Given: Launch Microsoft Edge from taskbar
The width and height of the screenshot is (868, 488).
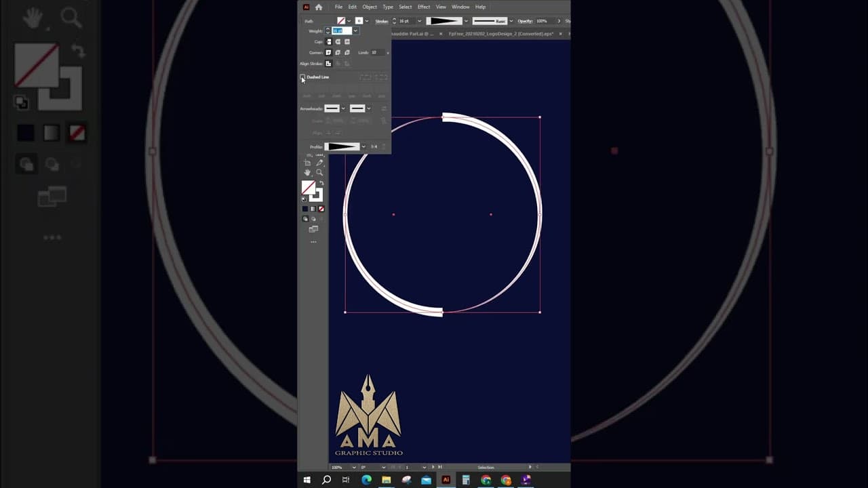Looking at the screenshot, I should (366, 480).
